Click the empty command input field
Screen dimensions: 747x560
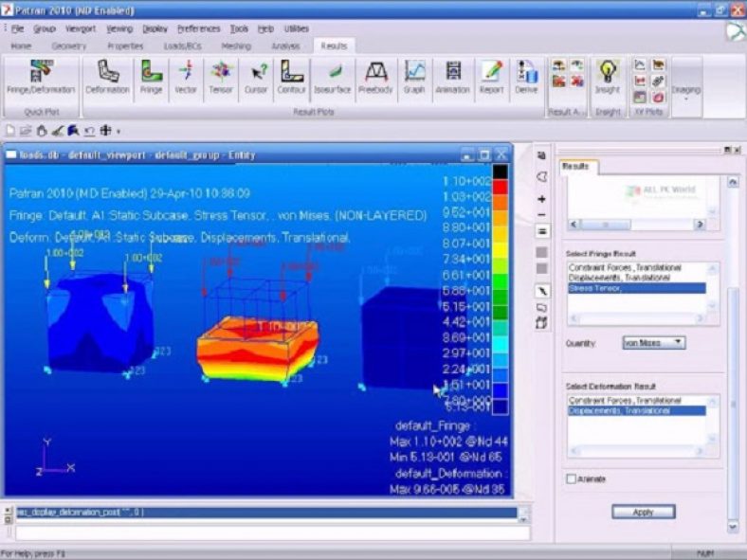pyautogui.click(x=273, y=533)
